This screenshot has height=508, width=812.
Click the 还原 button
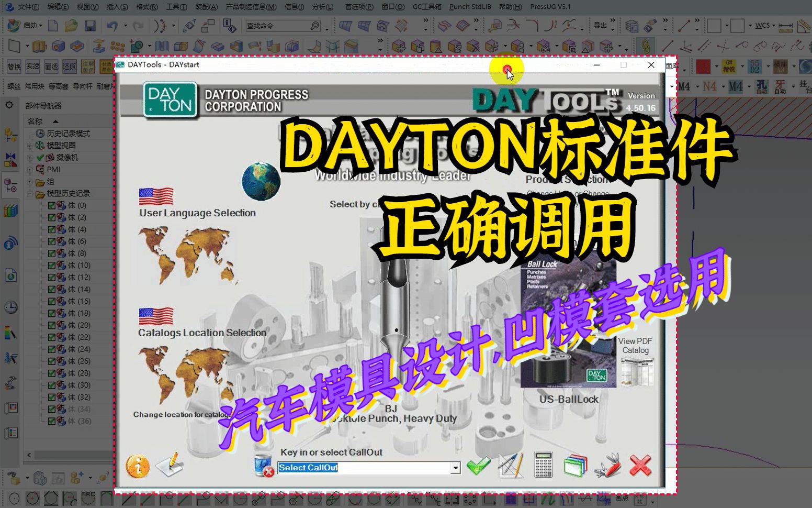[x=70, y=67]
